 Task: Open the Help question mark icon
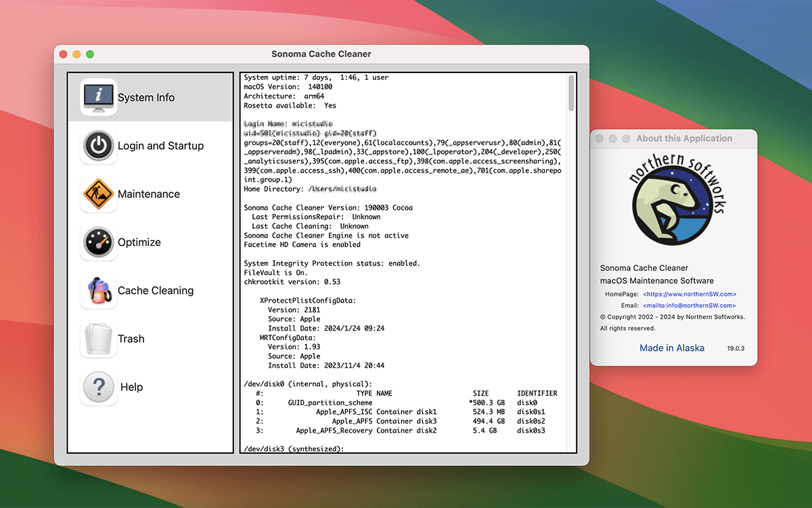pyautogui.click(x=99, y=387)
